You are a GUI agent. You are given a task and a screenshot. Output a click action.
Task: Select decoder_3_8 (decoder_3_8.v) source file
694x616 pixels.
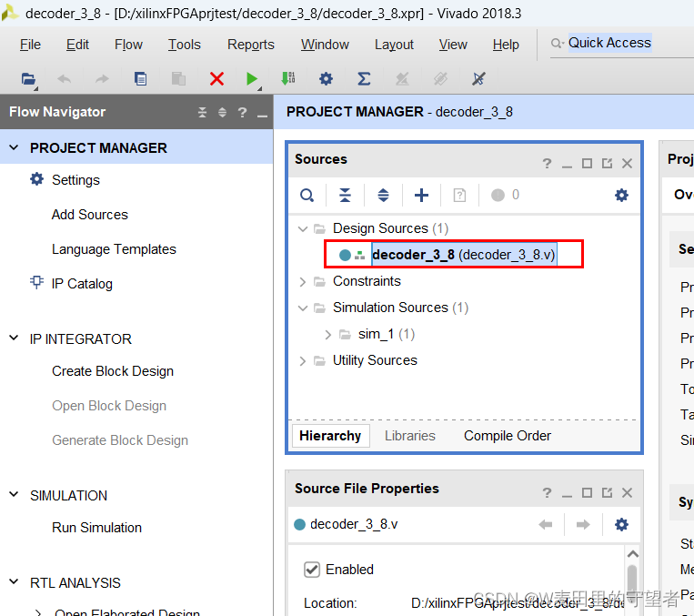coord(463,255)
